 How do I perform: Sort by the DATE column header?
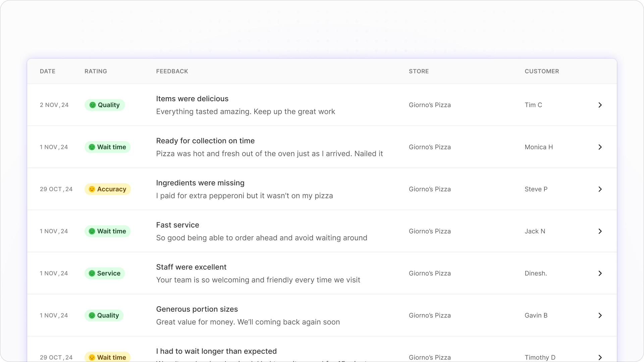[x=48, y=71]
